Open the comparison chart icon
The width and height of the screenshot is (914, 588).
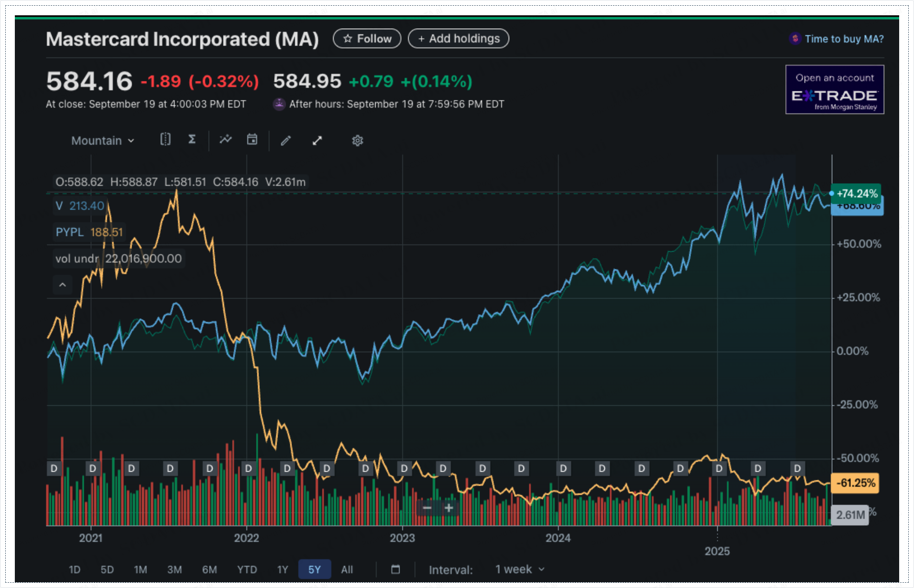pos(165,140)
